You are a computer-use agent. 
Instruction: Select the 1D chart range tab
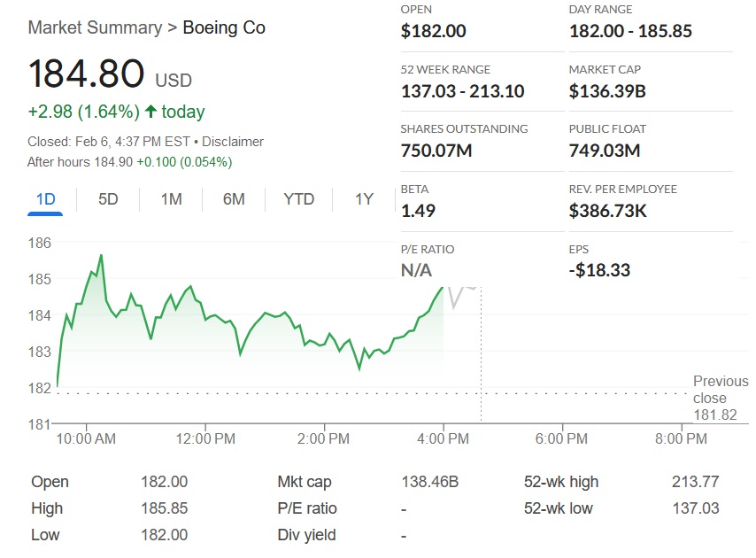45,199
